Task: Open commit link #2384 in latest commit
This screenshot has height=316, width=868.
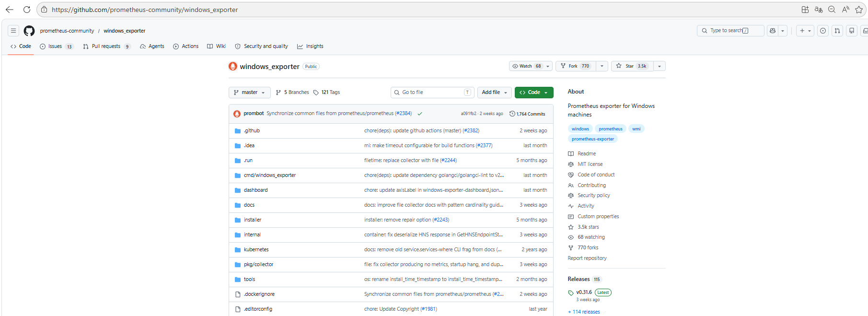Action: tap(403, 114)
